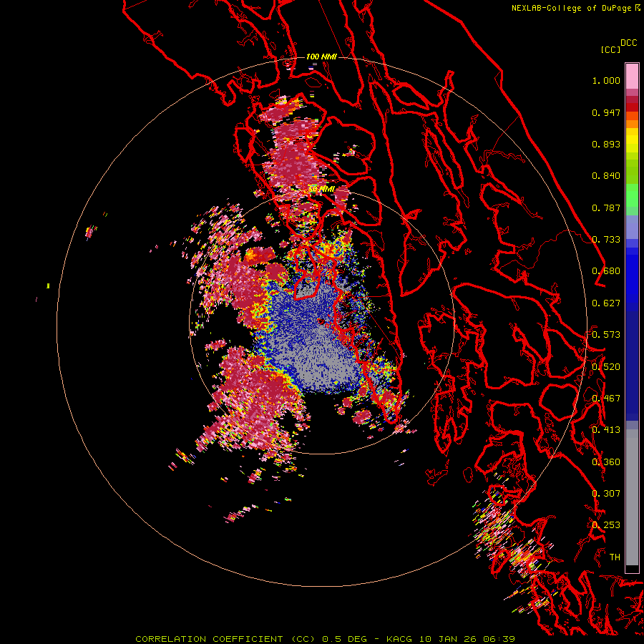The width and height of the screenshot is (644, 644).
Task: Select the 0.627 legend value
Action: pos(606,303)
